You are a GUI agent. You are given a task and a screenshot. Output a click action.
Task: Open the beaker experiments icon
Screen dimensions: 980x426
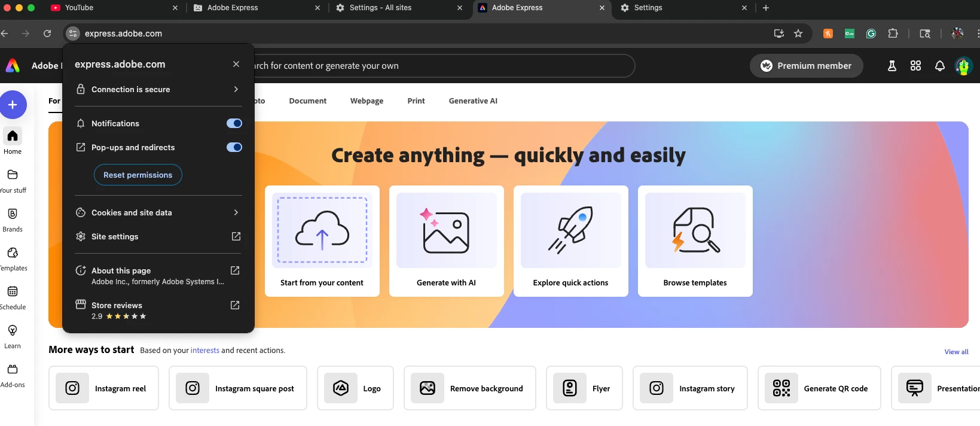coord(892,66)
